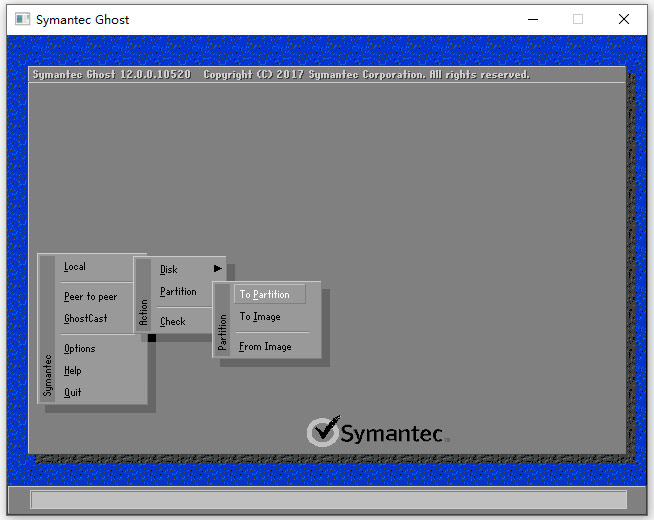Minimize the Symantec Ghost window
The width and height of the screenshot is (654, 520).
(x=533, y=19)
